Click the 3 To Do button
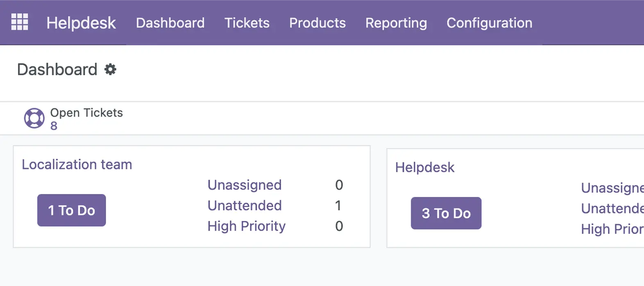 click(x=446, y=213)
